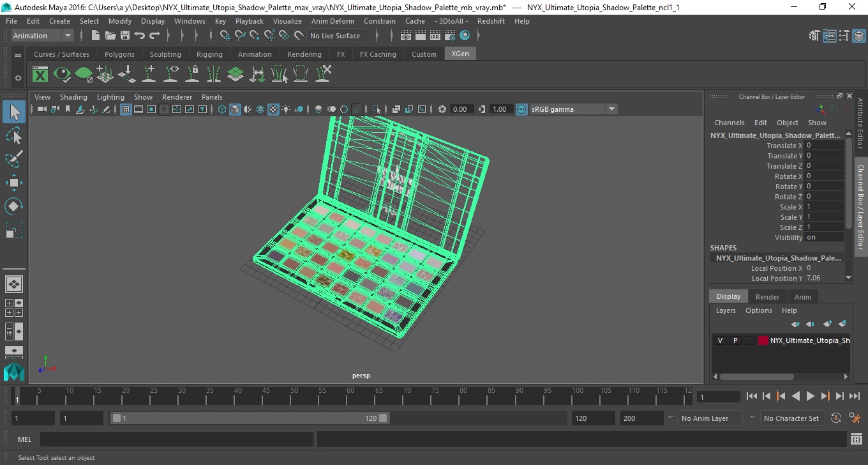Viewport: 868px width, 465px height.
Task: Activate the Scale tool in the toolbox
Action: (x=14, y=230)
